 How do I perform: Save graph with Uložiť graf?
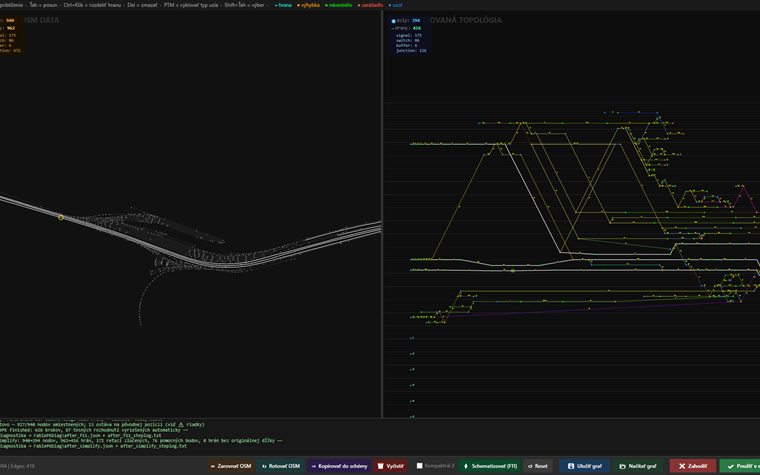tap(585, 466)
